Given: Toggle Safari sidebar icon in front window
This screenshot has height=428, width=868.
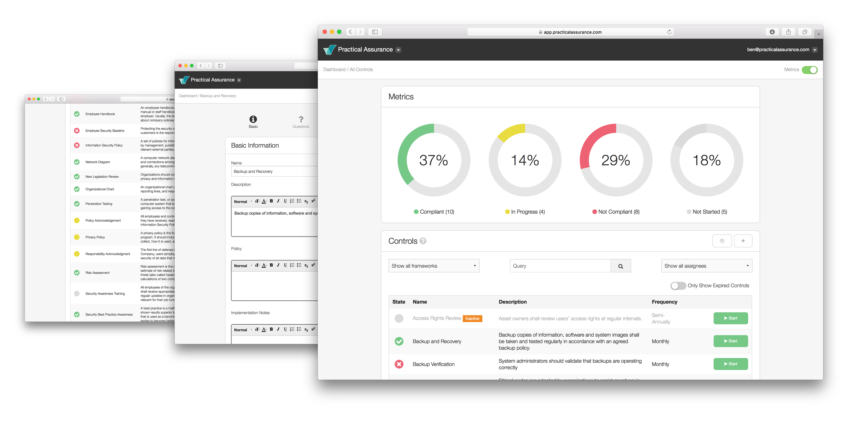Looking at the screenshot, I should [x=375, y=32].
